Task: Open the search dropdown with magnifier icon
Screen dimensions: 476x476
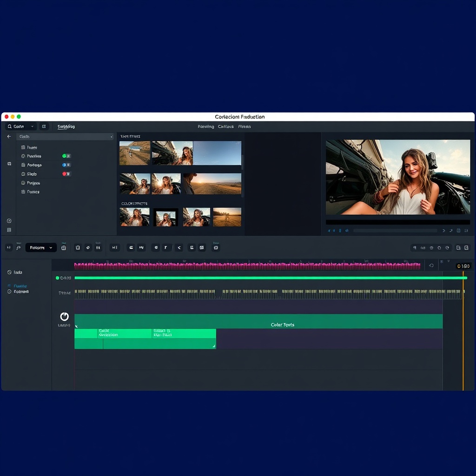Action: click(20, 126)
